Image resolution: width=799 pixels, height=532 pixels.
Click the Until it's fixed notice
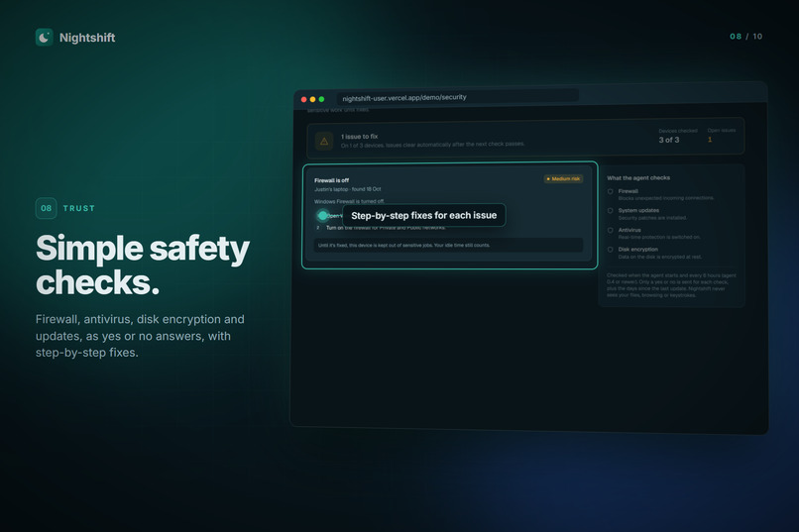click(448, 245)
